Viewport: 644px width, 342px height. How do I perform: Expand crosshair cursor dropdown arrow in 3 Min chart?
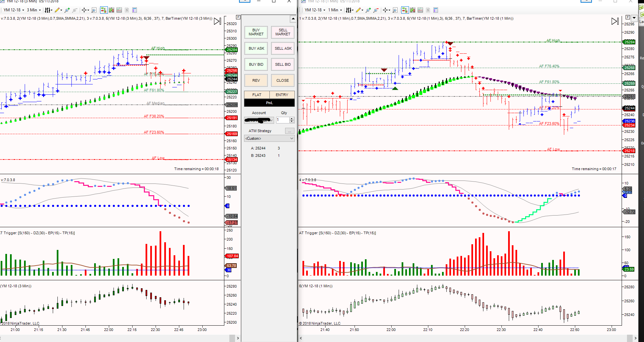pos(88,10)
